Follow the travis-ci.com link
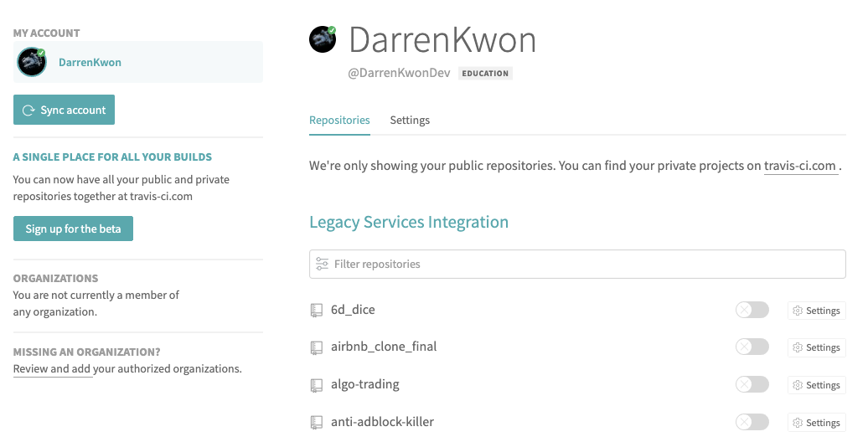Viewport: 868px width, 442px height. 800,166
